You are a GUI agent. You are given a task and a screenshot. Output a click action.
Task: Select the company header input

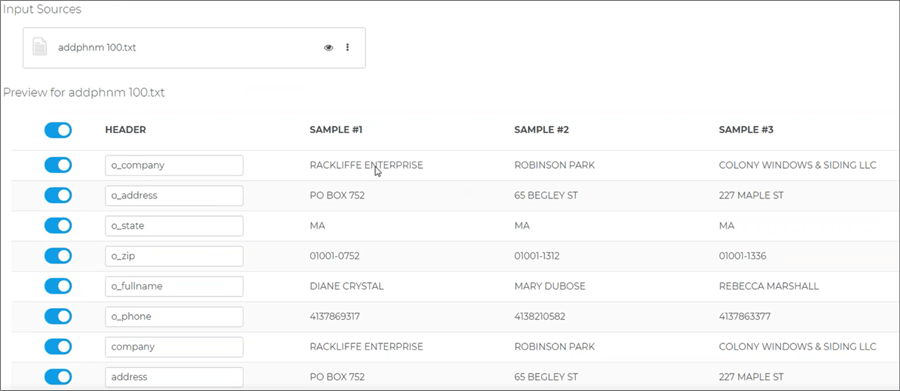coord(174,347)
